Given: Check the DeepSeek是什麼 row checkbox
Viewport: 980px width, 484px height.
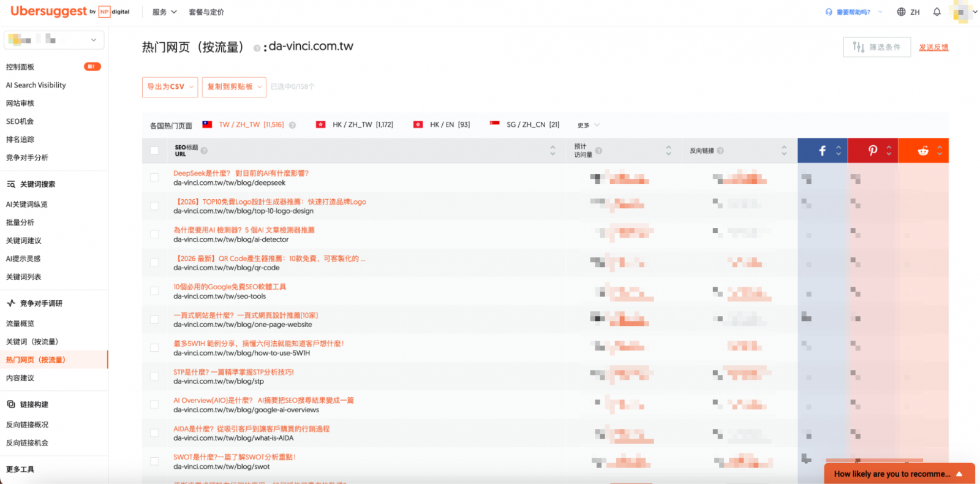Looking at the screenshot, I should pos(154,178).
